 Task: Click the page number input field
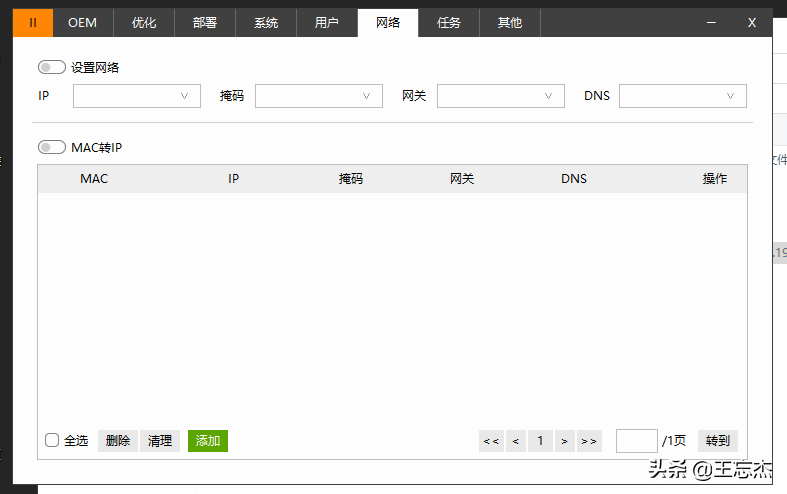[x=636, y=441]
